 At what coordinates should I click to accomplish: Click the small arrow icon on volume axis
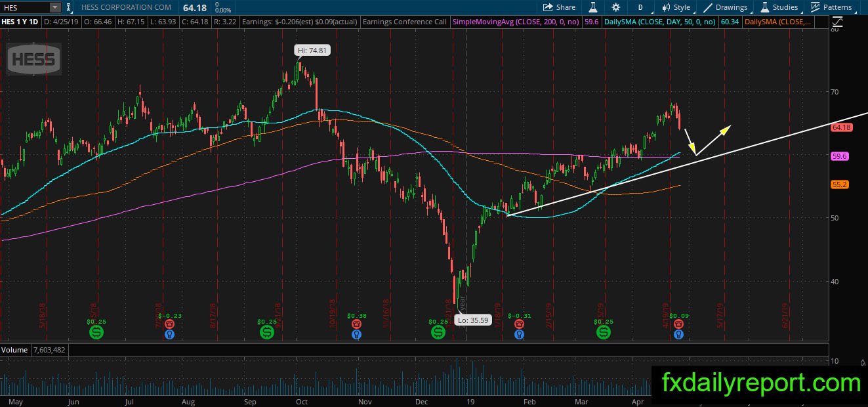pos(861,361)
